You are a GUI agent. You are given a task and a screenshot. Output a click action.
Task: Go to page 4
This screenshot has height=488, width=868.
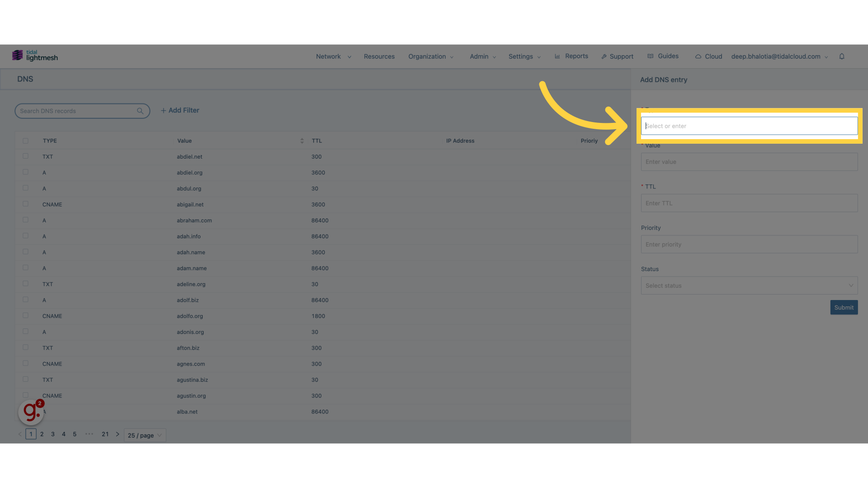(x=64, y=434)
